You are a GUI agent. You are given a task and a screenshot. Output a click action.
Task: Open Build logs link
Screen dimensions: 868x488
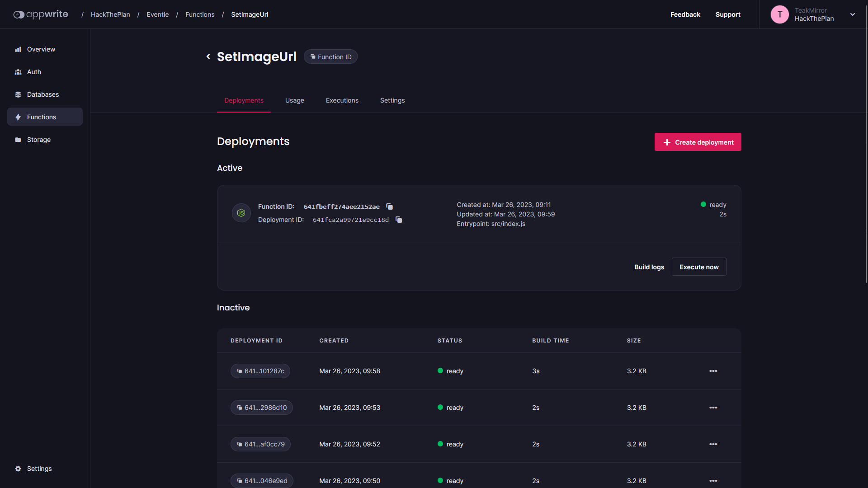coord(649,267)
